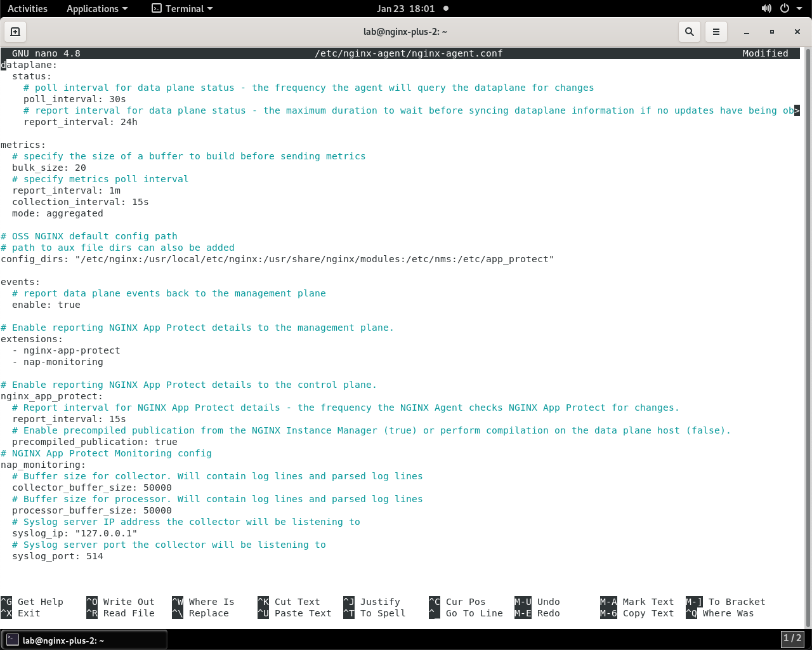Click the ^R Read File shortcut
812x650 pixels.
click(121, 613)
